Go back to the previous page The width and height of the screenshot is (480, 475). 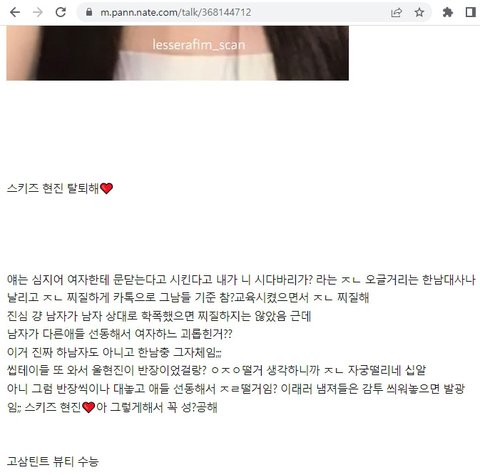[x=15, y=12]
